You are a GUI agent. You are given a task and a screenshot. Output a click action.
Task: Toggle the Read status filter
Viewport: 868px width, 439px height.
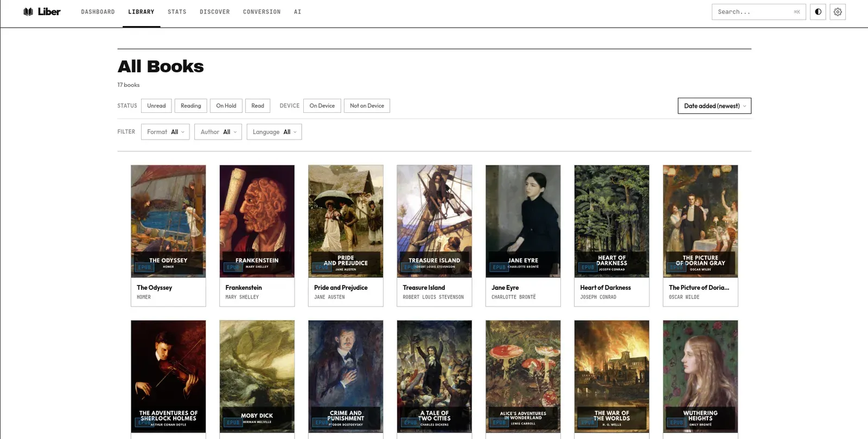click(x=258, y=106)
